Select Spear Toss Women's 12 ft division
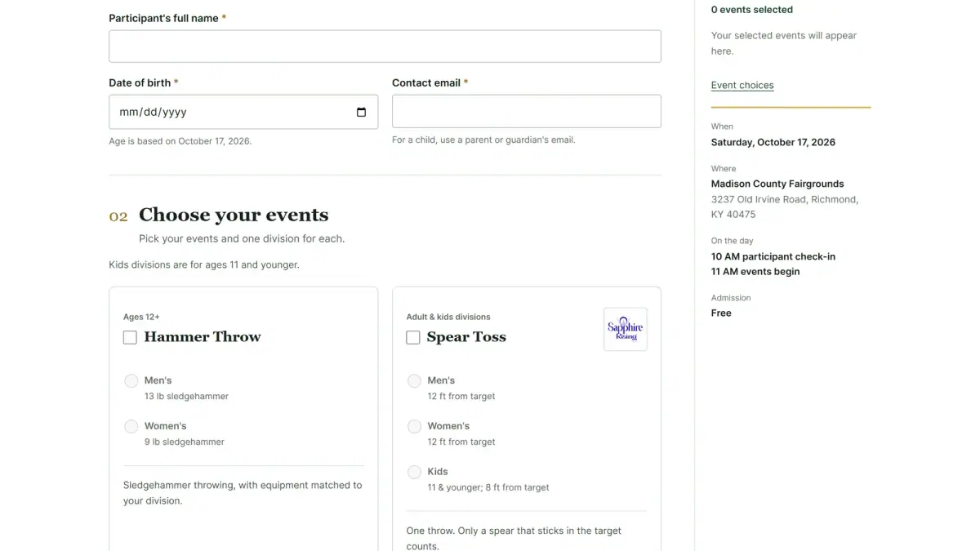The height and width of the screenshot is (551, 980). (414, 426)
